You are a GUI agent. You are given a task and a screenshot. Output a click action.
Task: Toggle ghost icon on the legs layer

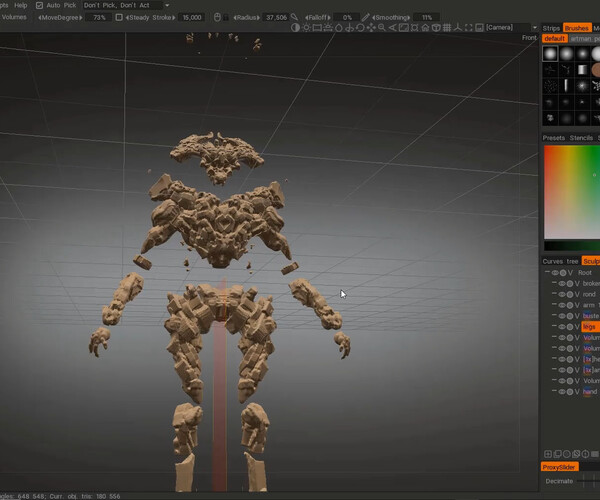tap(570, 327)
